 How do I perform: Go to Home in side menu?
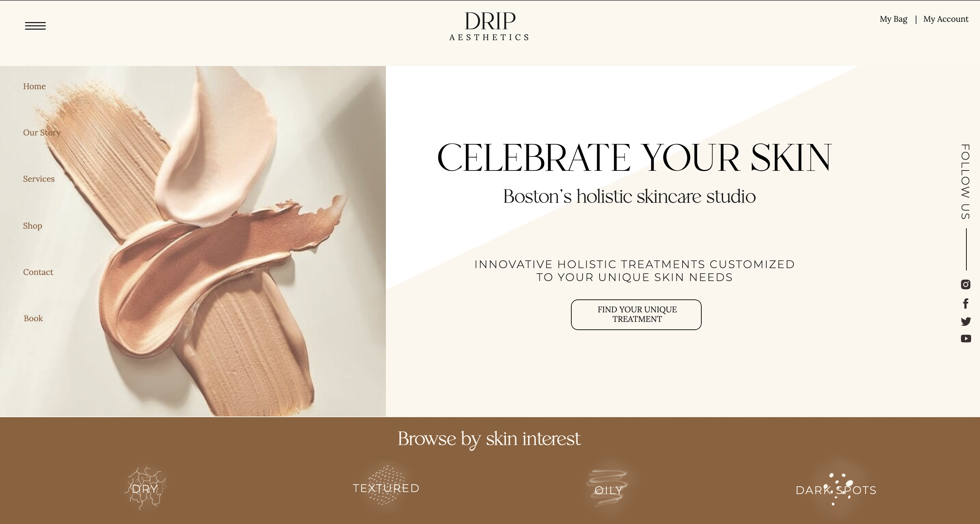34,86
